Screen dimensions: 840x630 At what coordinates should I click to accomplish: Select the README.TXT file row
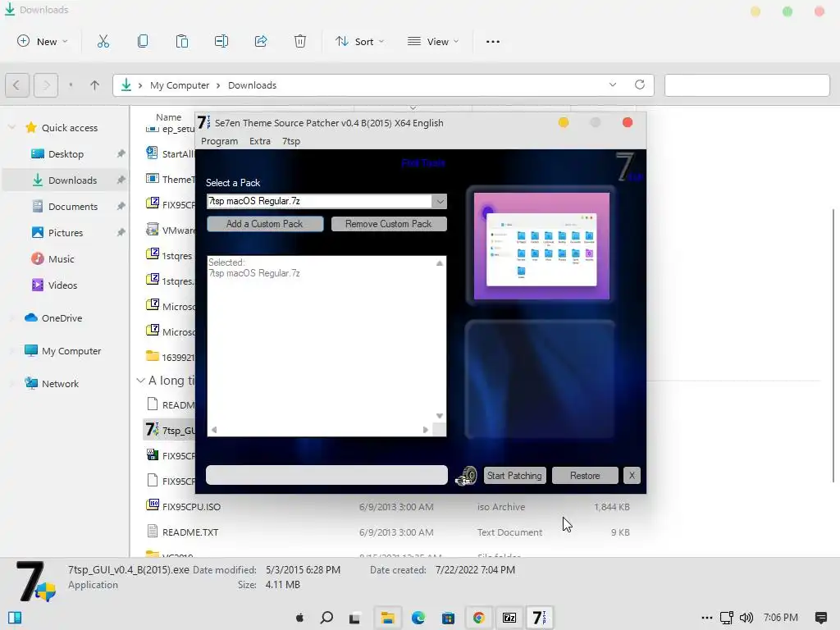tap(388, 532)
